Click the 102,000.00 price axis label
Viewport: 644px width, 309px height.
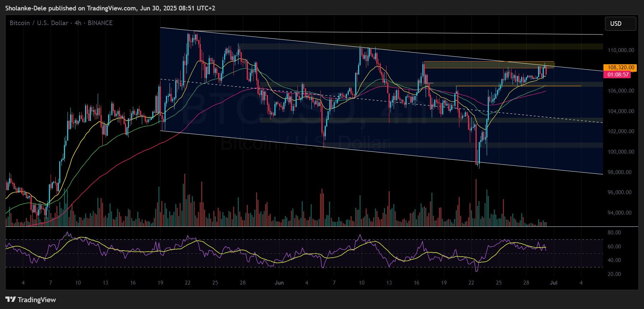click(x=621, y=131)
